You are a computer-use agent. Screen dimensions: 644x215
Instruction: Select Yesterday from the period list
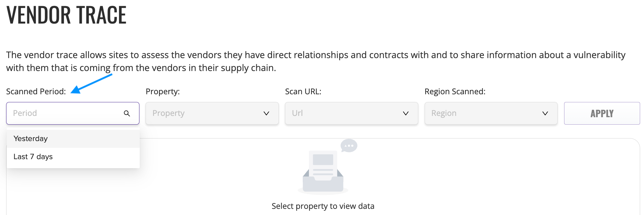click(x=73, y=139)
